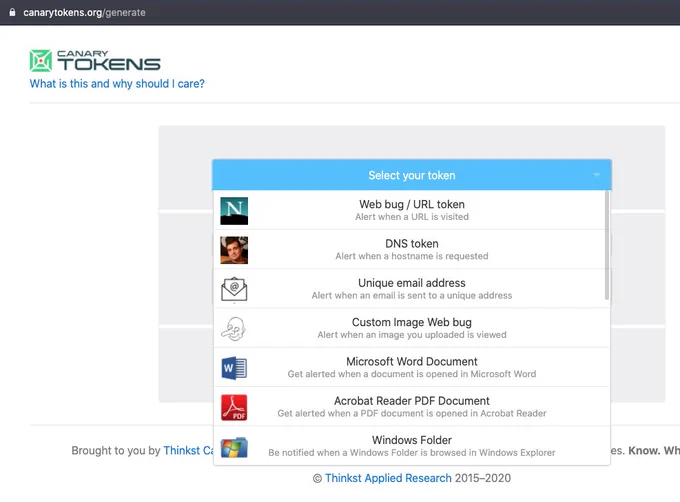Choose DNS token option
This screenshot has height=502, width=680.
(412, 249)
